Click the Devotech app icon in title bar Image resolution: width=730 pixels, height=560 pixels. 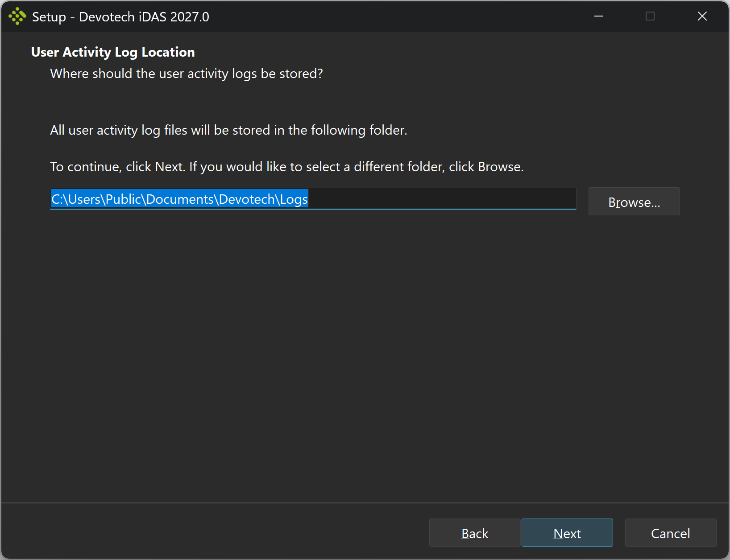(17, 16)
